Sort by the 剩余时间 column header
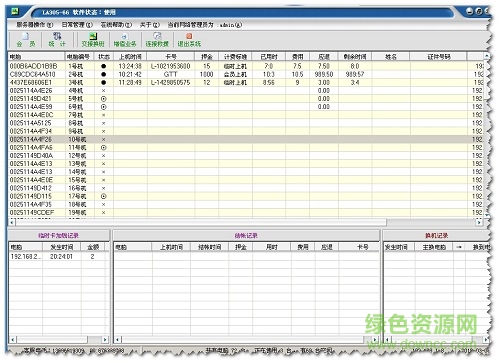Viewport: 500px width, 363px height. [x=355, y=56]
